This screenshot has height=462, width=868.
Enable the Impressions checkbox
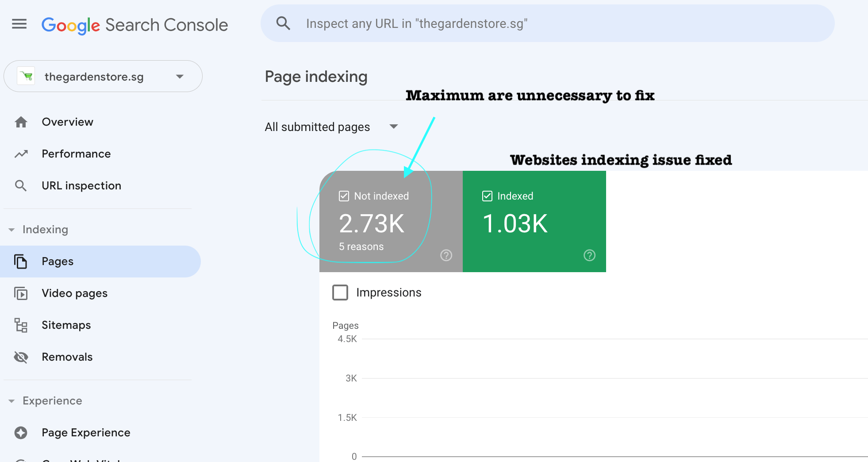pyautogui.click(x=340, y=293)
